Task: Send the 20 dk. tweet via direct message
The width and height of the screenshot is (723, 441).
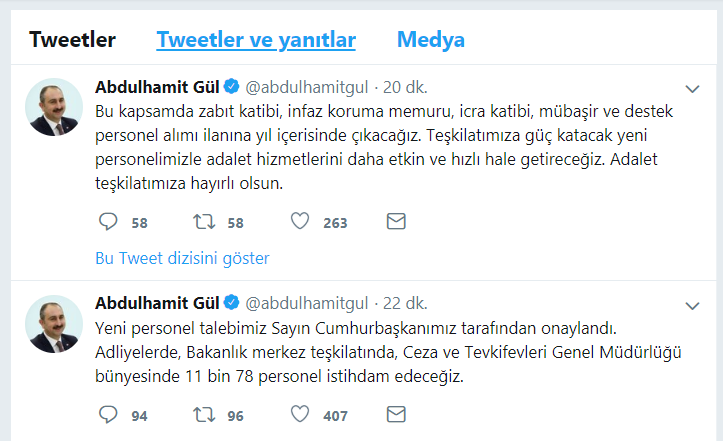Action: tap(396, 221)
